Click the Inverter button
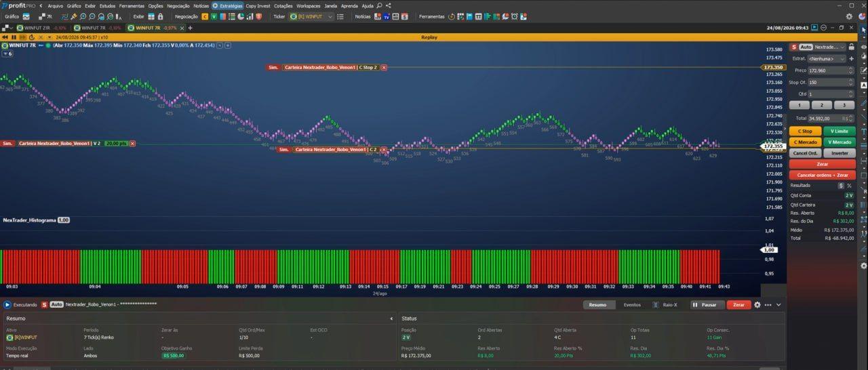Screen dimensions: 868x370 click(839, 153)
